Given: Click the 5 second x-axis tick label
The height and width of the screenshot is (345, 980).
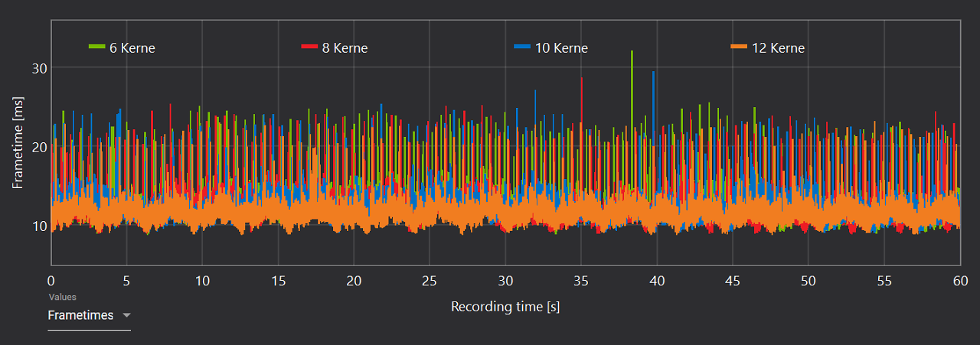Looking at the screenshot, I should [126, 281].
